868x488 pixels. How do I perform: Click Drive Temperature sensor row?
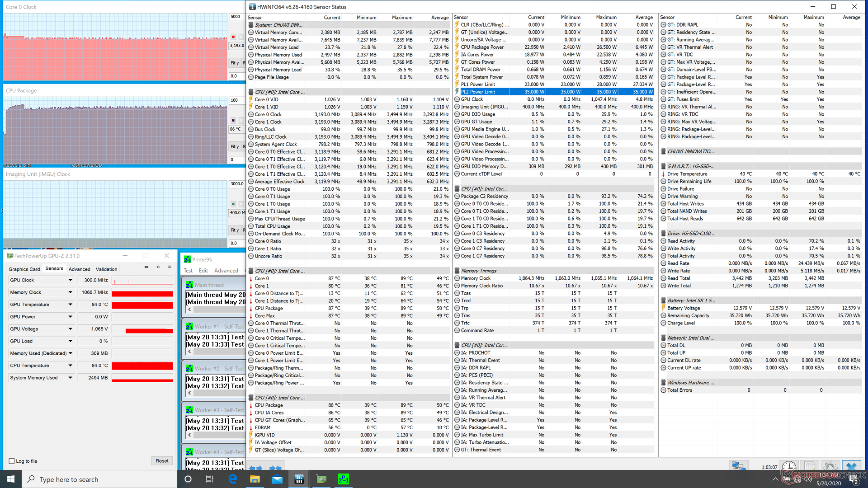(760, 174)
